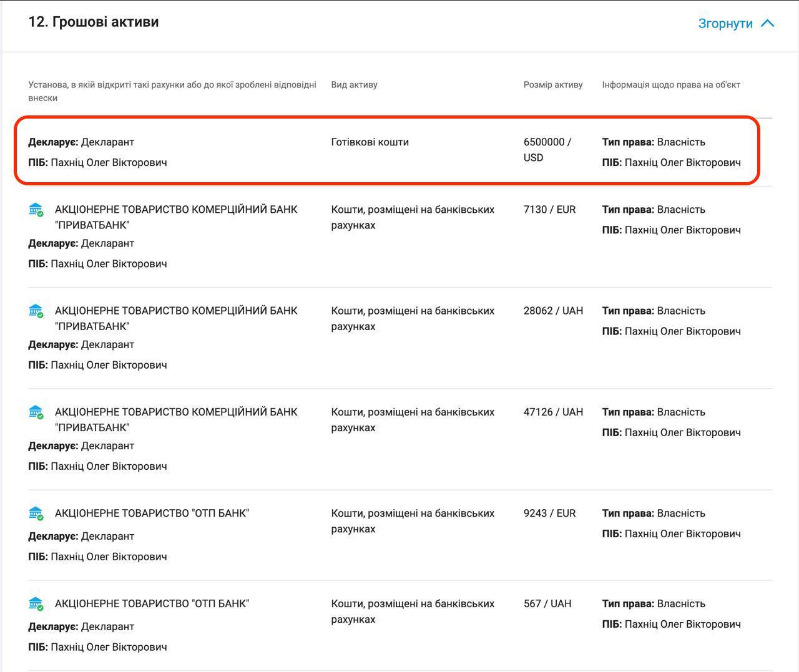Select the "Вид активу" column header
This screenshot has height=672, width=799.
[x=354, y=85]
